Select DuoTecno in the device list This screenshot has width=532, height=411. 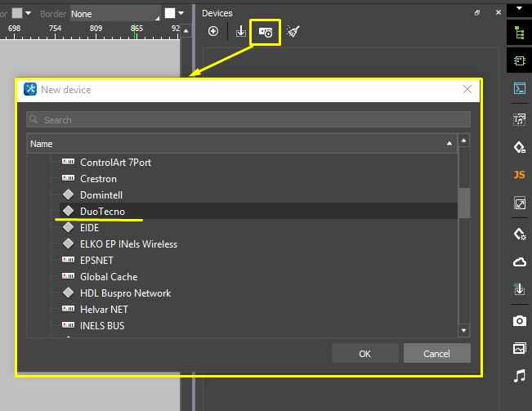tap(102, 212)
